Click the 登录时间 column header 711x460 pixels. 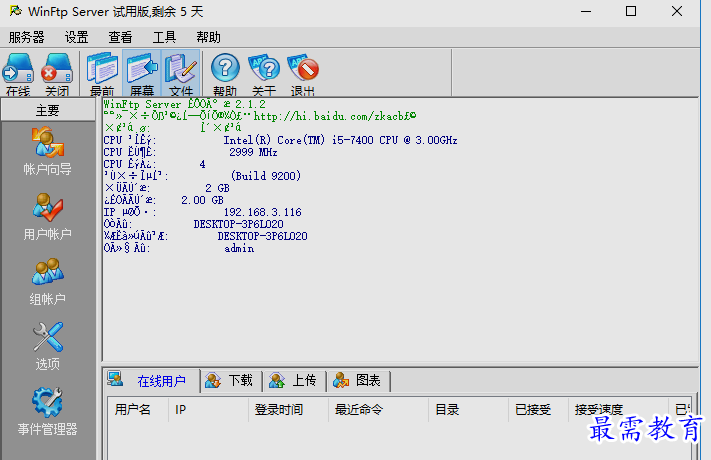(288, 410)
